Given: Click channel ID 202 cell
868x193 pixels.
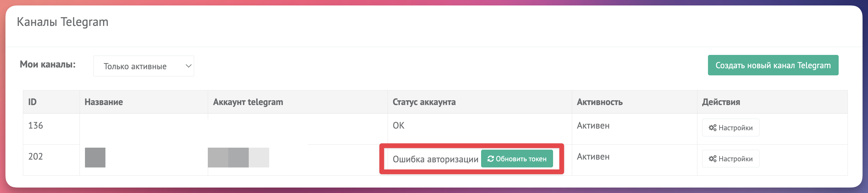Looking at the screenshot, I should coord(35,157).
